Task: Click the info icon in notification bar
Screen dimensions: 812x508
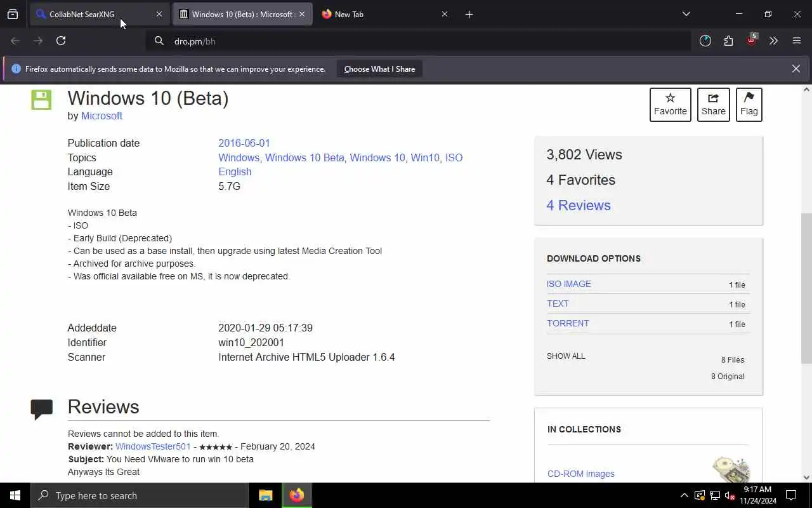Action: (x=16, y=69)
